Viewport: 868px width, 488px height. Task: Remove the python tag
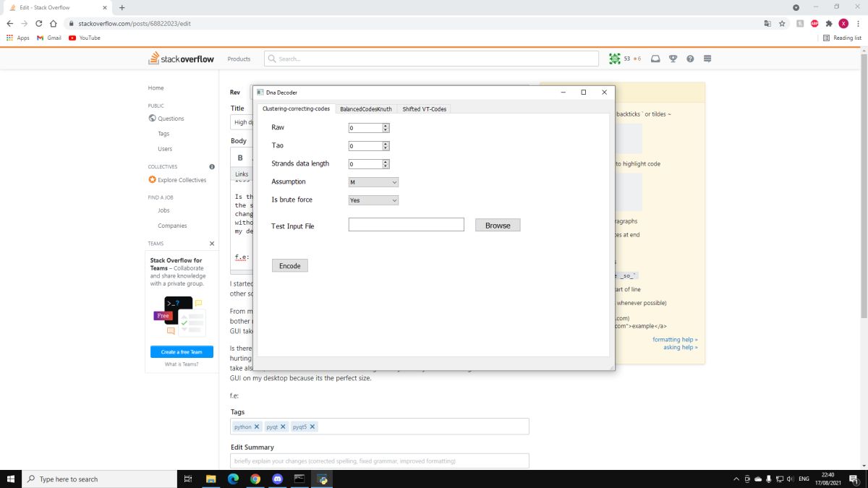point(257,427)
